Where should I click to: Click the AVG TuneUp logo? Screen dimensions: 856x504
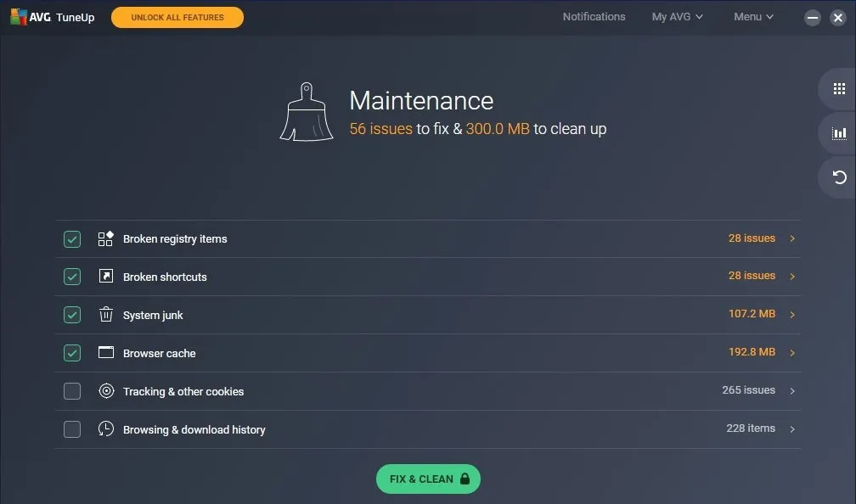(x=53, y=16)
